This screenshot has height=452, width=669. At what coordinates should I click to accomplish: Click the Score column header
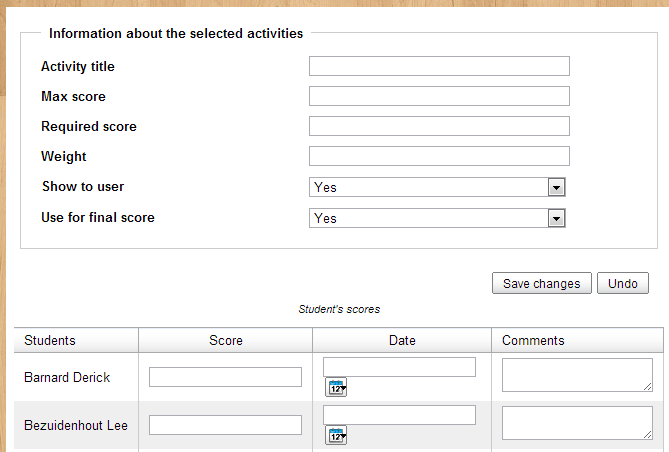226,340
